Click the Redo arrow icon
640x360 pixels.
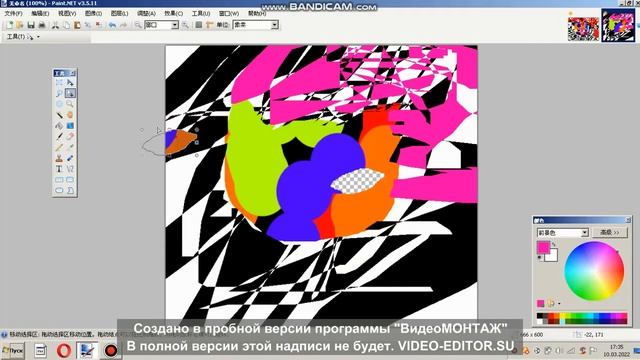pos(123,25)
